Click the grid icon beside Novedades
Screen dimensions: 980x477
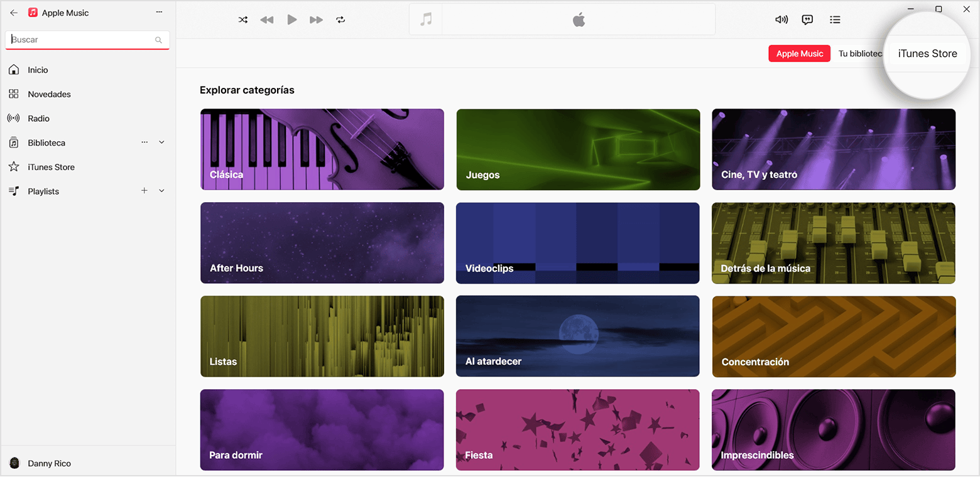pyautogui.click(x=14, y=94)
